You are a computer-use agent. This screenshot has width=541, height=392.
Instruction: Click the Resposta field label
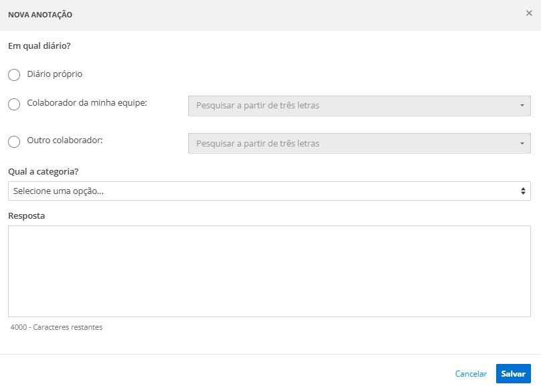pyautogui.click(x=26, y=216)
